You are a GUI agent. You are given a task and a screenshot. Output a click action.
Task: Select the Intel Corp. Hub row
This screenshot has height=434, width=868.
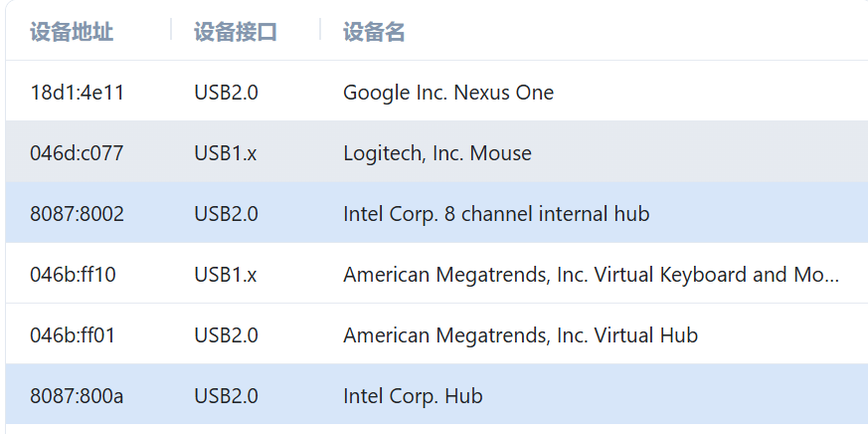[413, 396]
